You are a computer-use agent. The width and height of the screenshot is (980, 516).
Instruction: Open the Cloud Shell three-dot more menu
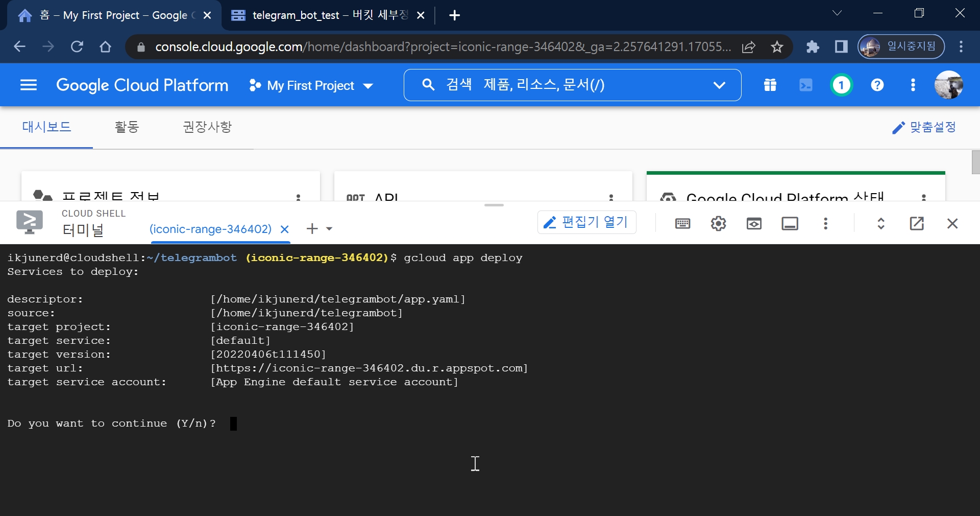pyautogui.click(x=825, y=223)
